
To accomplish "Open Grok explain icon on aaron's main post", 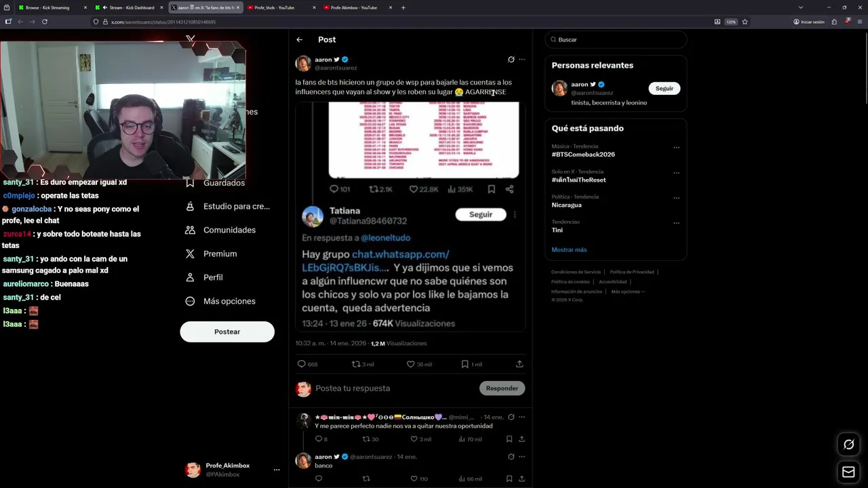I will (511, 60).
